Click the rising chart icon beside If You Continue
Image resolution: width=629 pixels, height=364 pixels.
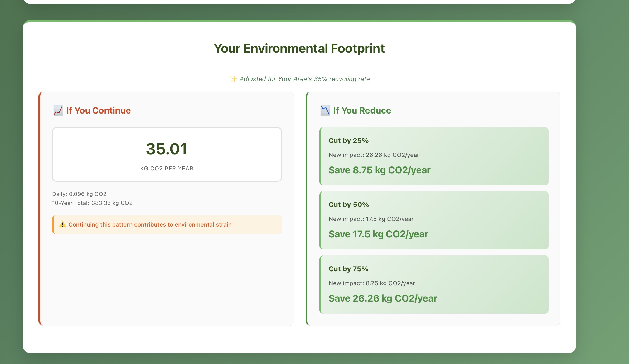58,110
